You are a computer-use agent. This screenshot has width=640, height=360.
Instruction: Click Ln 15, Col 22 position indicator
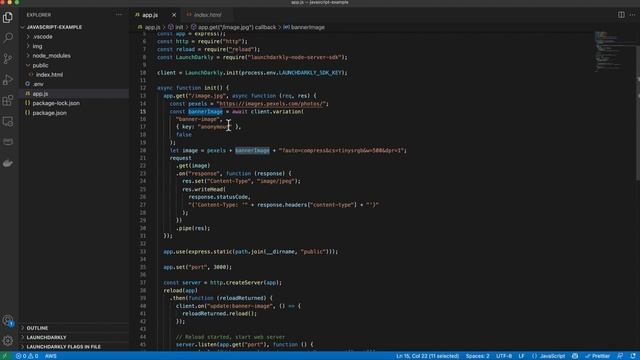pyautogui.click(x=427, y=356)
